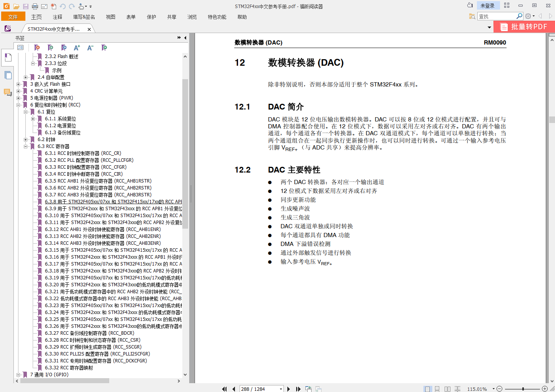
Task: Open the search settings gear dropdown
Action: [530, 16]
